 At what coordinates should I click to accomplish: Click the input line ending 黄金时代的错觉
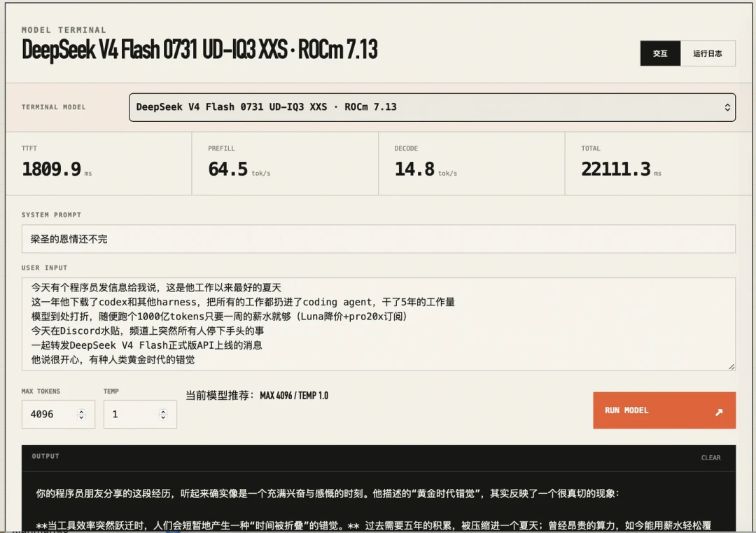click(x=113, y=360)
